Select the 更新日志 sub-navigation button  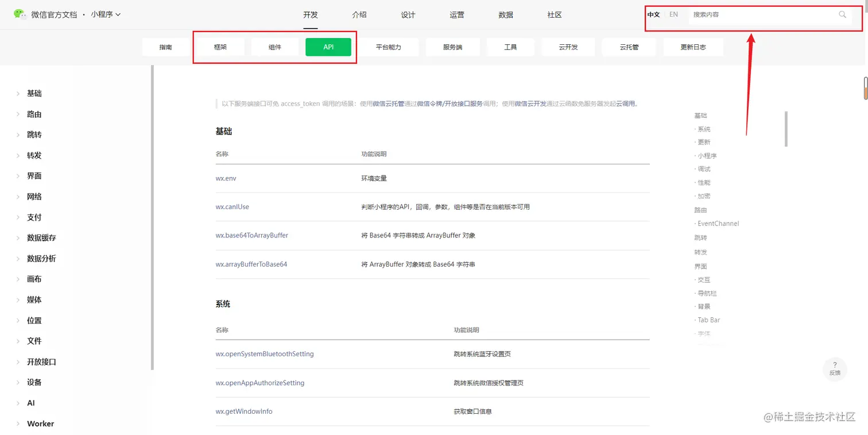[693, 47]
